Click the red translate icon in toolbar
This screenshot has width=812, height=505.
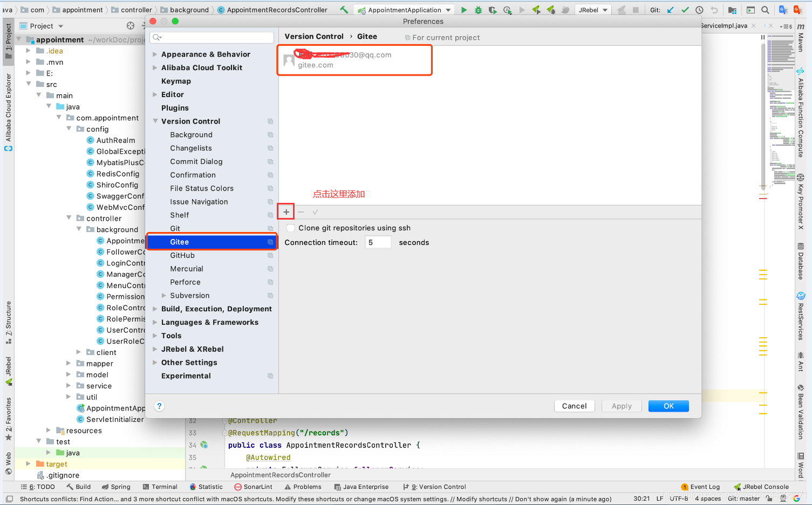797,10
